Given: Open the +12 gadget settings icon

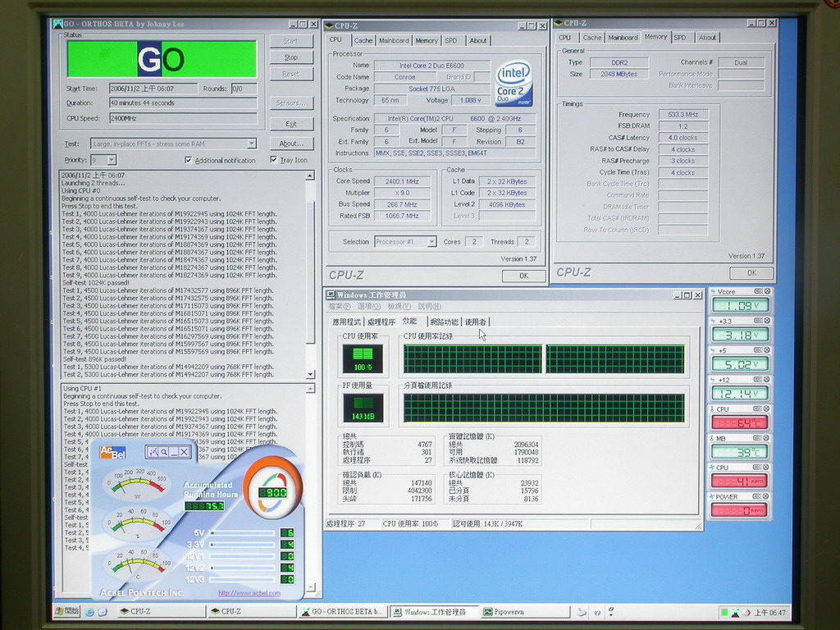Looking at the screenshot, I should pos(759,379).
